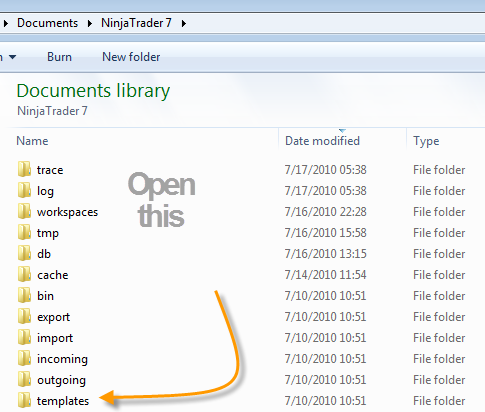Select the 'import' folder name
This screenshot has width=485, height=412.
click(55, 338)
